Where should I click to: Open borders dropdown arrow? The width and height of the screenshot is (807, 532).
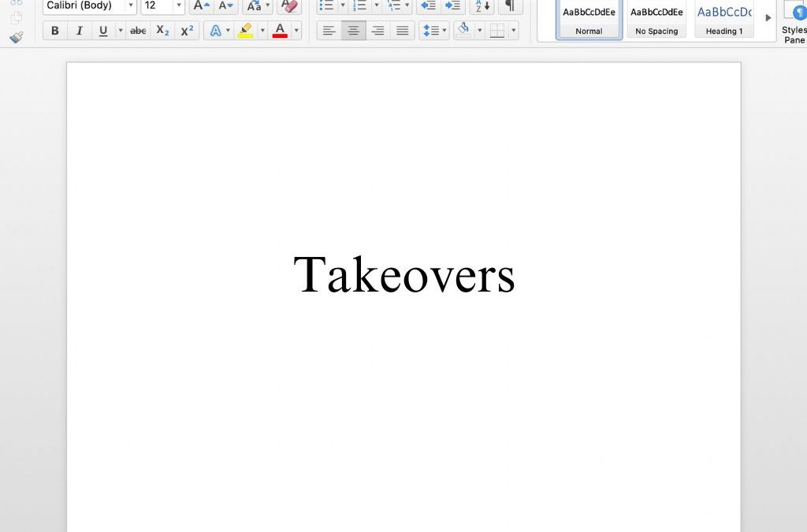514,31
